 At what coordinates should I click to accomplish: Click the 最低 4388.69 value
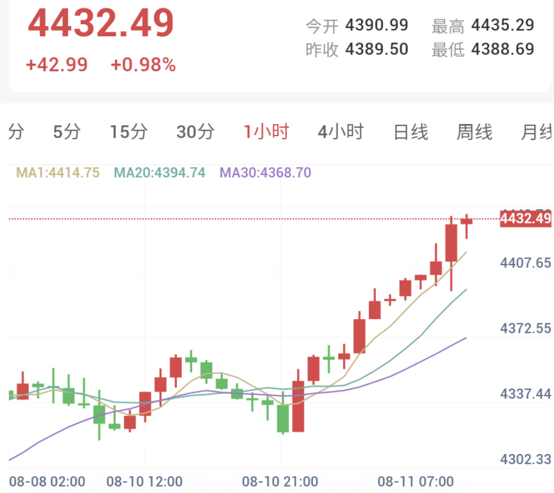point(502,49)
